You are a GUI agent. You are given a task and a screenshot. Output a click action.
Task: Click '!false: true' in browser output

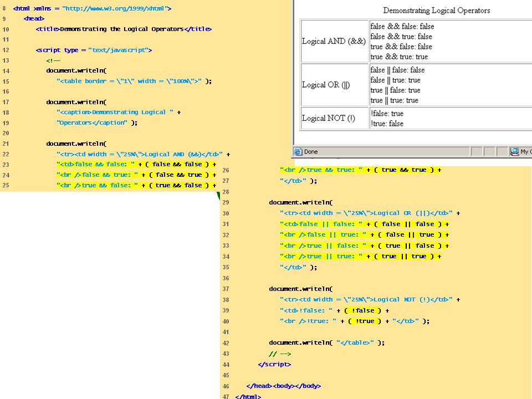pyautogui.click(x=387, y=113)
